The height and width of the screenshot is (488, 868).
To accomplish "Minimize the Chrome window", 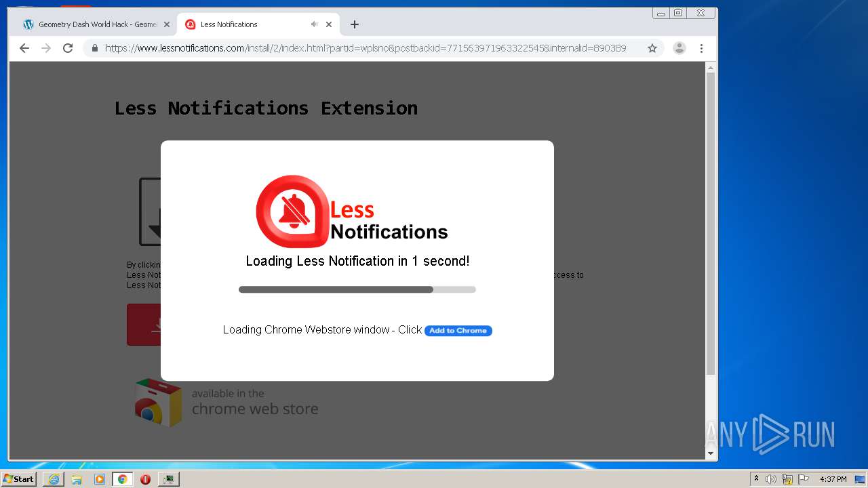I will pyautogui.click(x=661, y=13).
